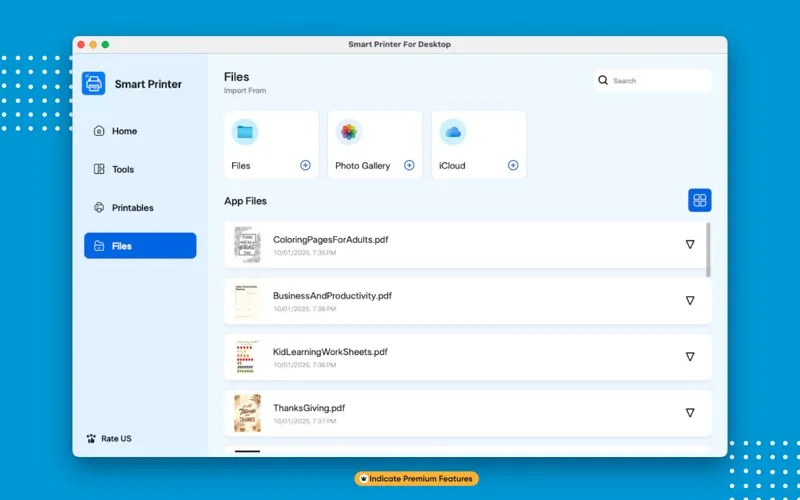Click the Files import card label
Image resolution: width=800 pixels, height=500 pixels.
(241, 166)
